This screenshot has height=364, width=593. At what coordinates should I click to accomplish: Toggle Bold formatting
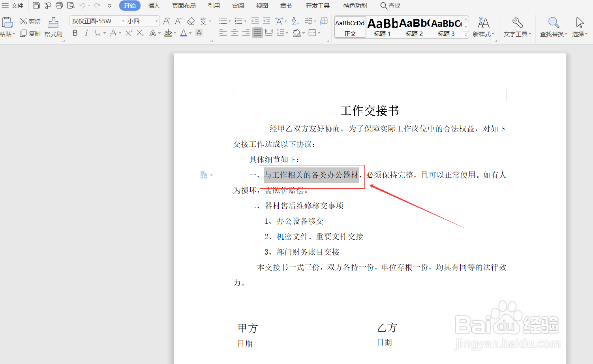coord(75,33)
